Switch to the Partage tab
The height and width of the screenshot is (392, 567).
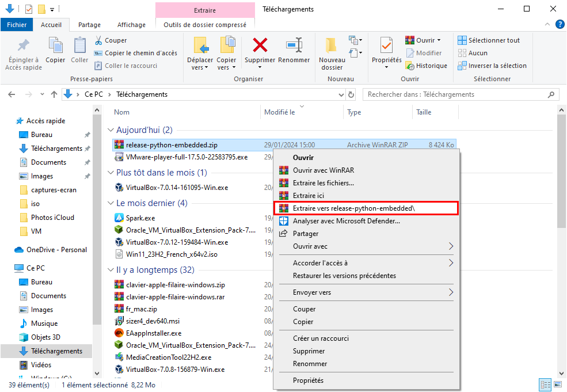point(89,25)
